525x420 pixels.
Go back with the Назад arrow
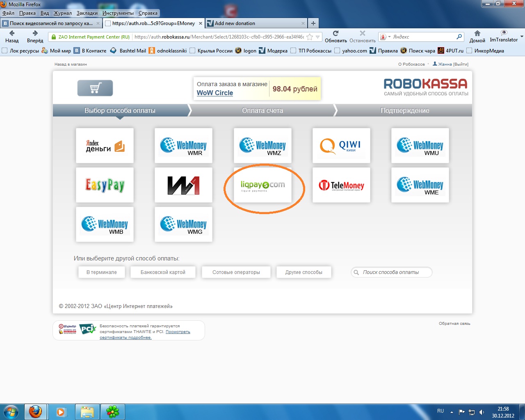pos(12,37)
